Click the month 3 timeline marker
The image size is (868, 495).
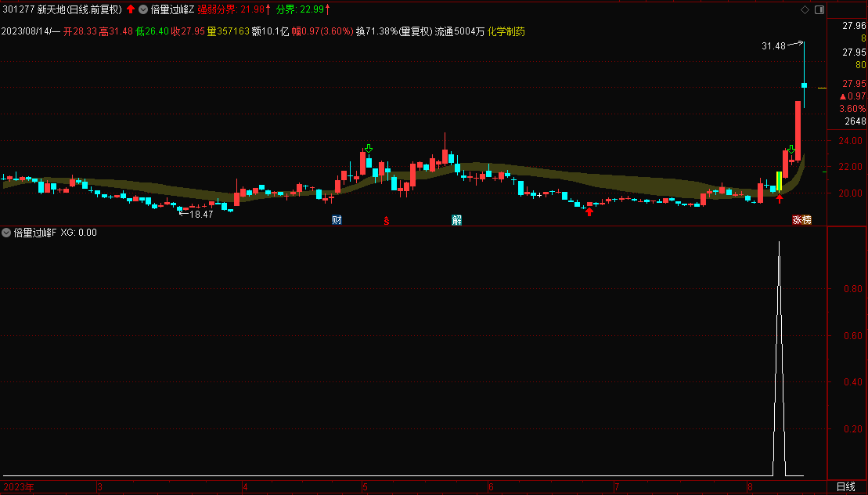pyautogui.click(x=100, y=487)
